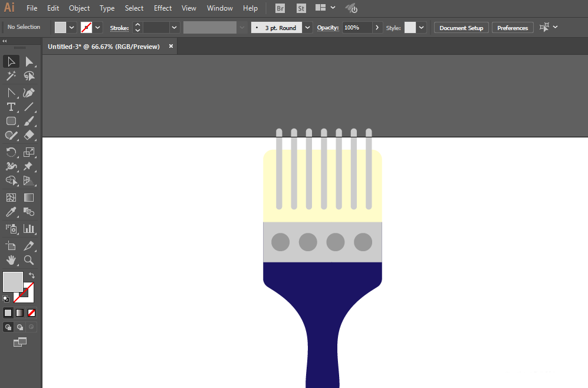The width and height of the screenshot is (588, 388).
Task: Select the Eraser tool
Action: (29, 136)
